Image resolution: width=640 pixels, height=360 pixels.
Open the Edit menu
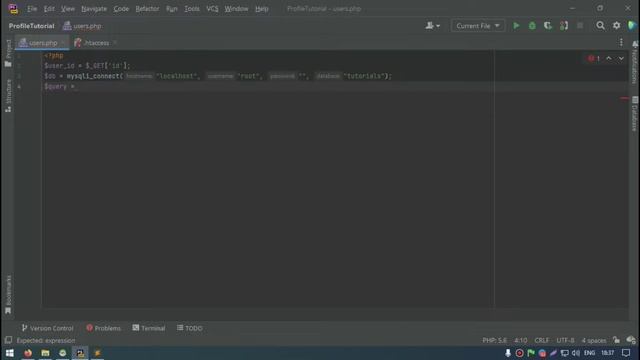[x=49, y=9]
